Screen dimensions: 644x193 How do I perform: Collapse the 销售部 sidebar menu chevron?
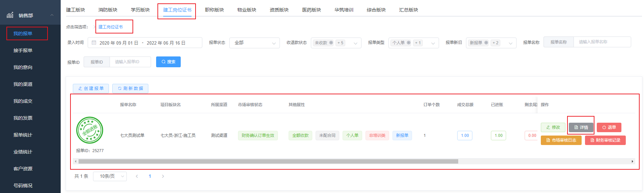coord(52,15)
